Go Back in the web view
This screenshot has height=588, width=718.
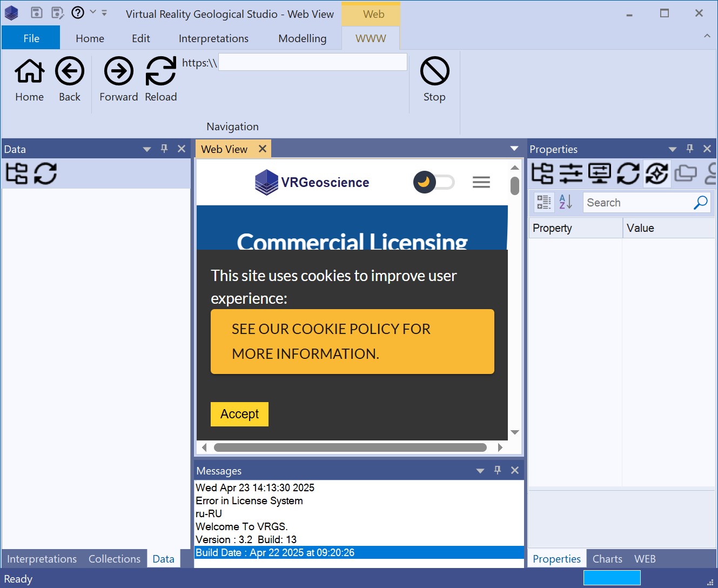tap(70, 79)
